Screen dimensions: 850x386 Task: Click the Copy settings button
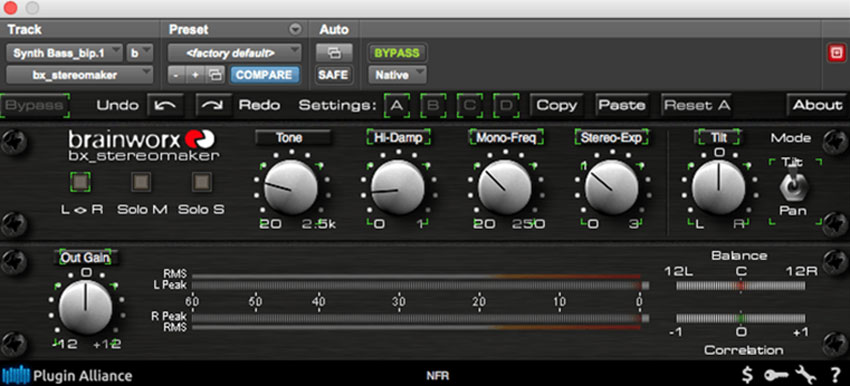556,105
